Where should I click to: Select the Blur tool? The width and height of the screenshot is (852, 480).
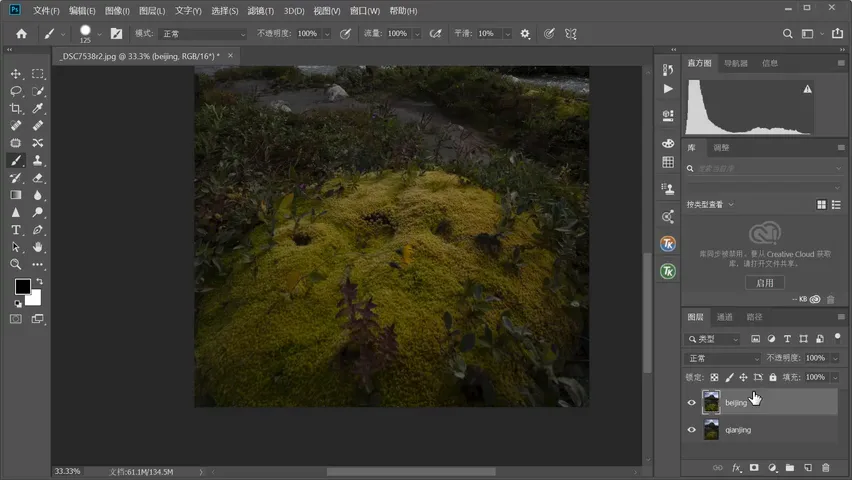(x=37, y=195)
